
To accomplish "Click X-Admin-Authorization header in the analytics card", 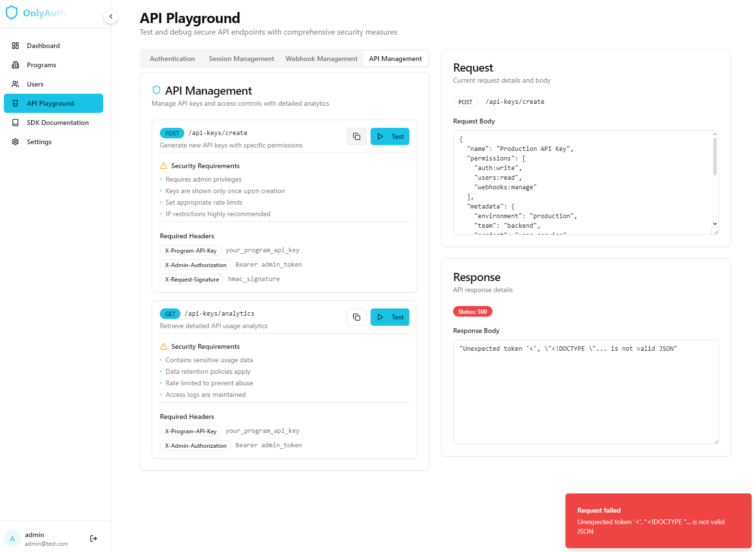I will (x=196, y=445).
